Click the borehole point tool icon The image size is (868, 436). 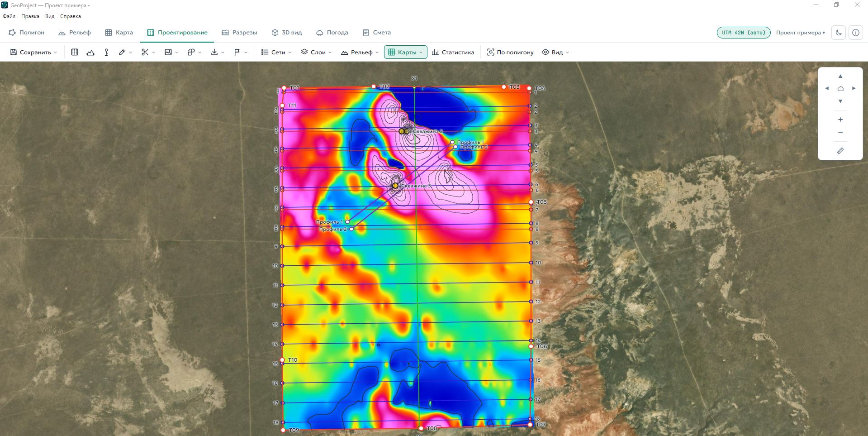pos(106,52)
